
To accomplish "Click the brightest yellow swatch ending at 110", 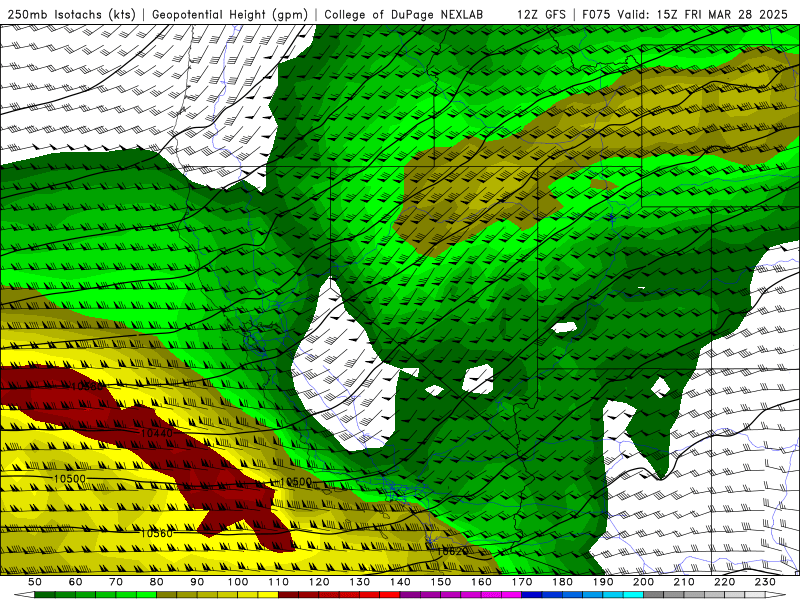I will [x=268, y=595].
